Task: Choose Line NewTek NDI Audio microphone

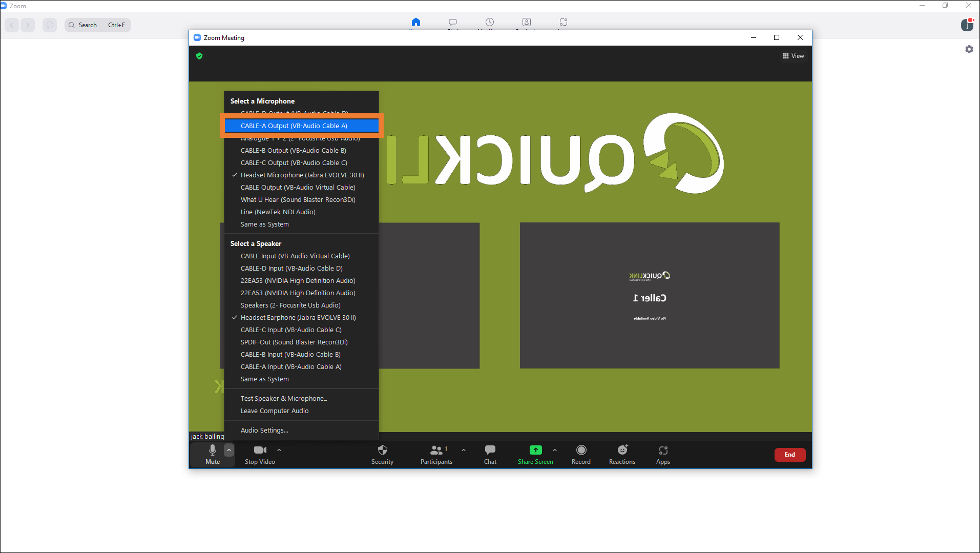Action: point(301,212)
